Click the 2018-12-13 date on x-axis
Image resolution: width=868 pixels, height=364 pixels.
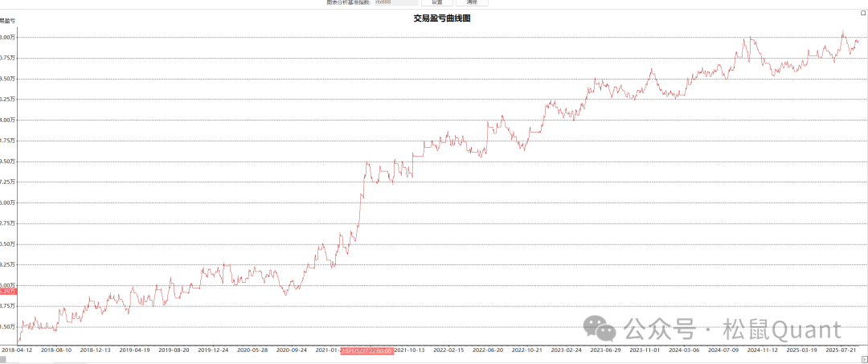96,350
